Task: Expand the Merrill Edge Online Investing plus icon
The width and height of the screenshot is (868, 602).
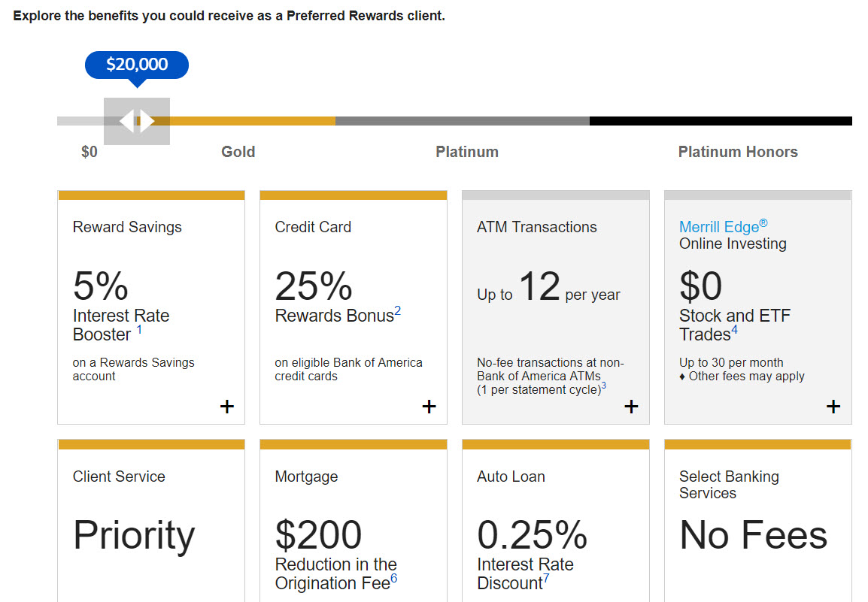Action: 833,407
